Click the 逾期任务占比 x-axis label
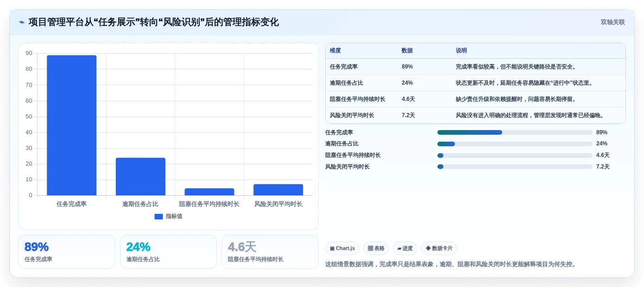The height and width of the screenshot is (287, 644). [140, 204]
